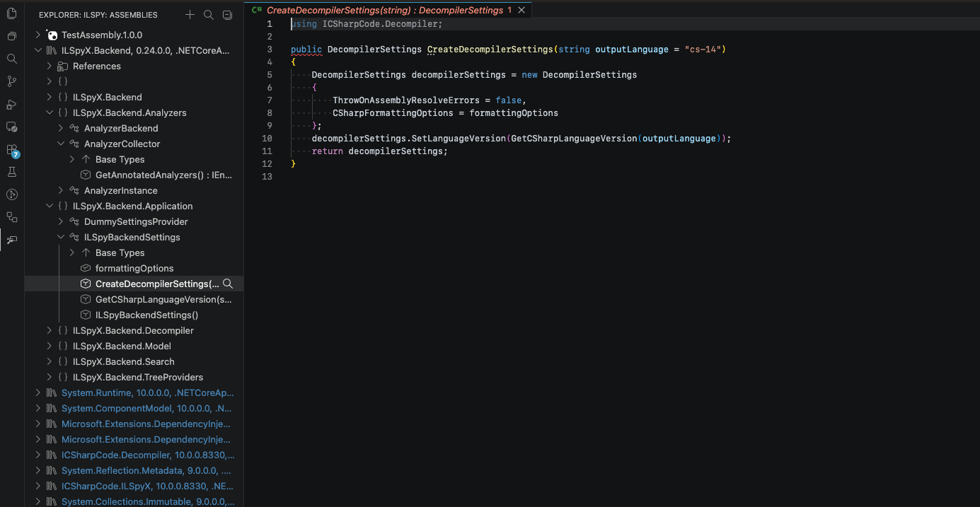Click line number 5 in the gutter
The image size is (980, 507).
coord(269,75)
